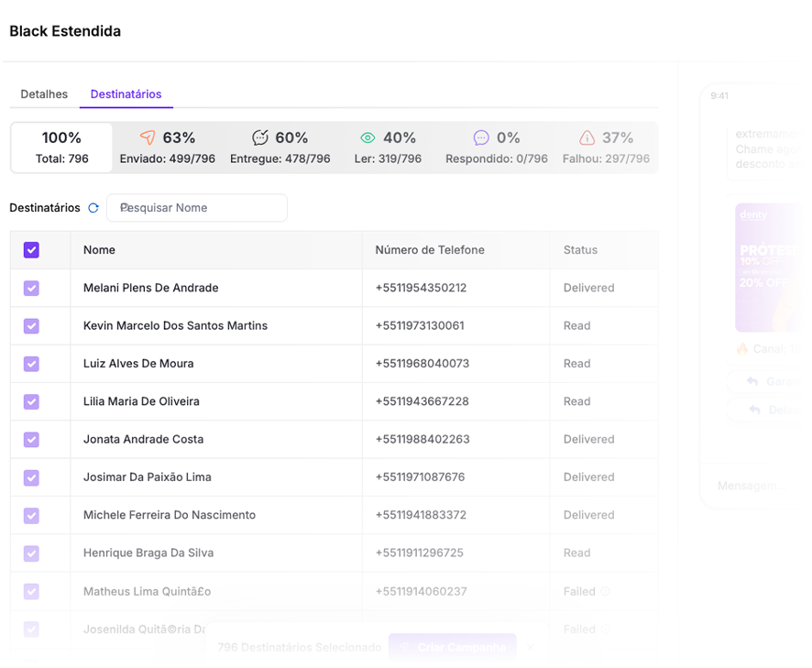812x668 pixels.
Task: Click the Pesquisar Nome search field
Action: click(197, 208)
